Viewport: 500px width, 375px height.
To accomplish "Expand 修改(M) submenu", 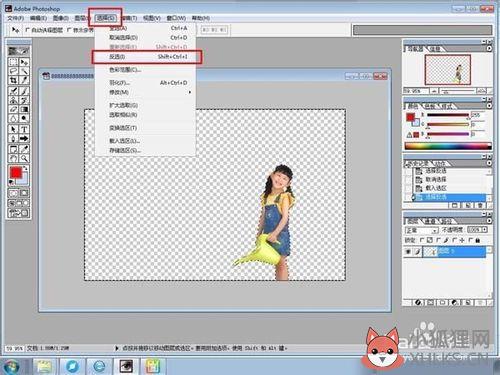I will coord(145,92).
